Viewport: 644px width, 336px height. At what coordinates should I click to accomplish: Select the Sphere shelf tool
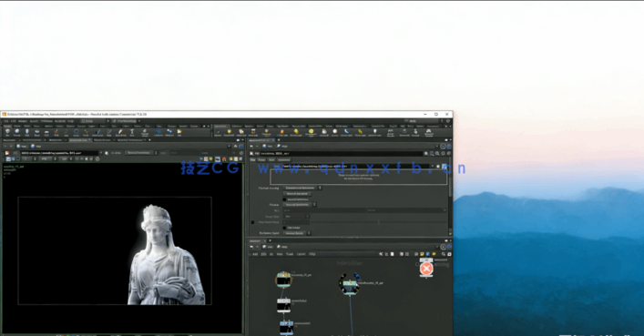pos(17,132)
